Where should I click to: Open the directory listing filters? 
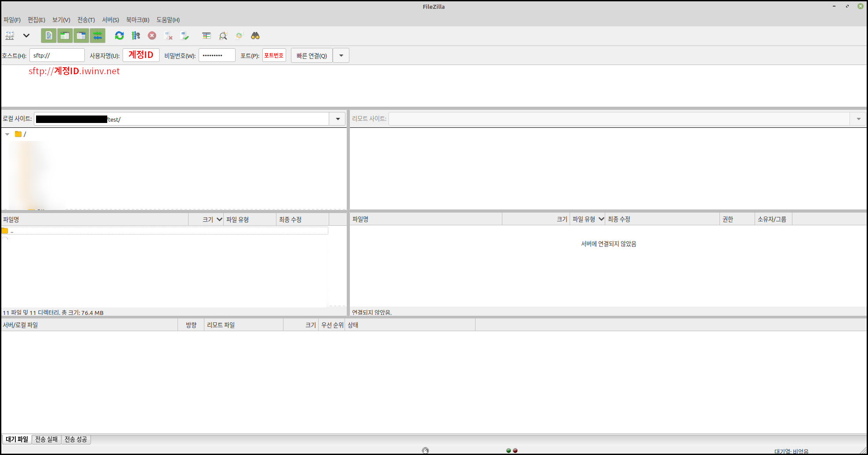click(207, 36)
